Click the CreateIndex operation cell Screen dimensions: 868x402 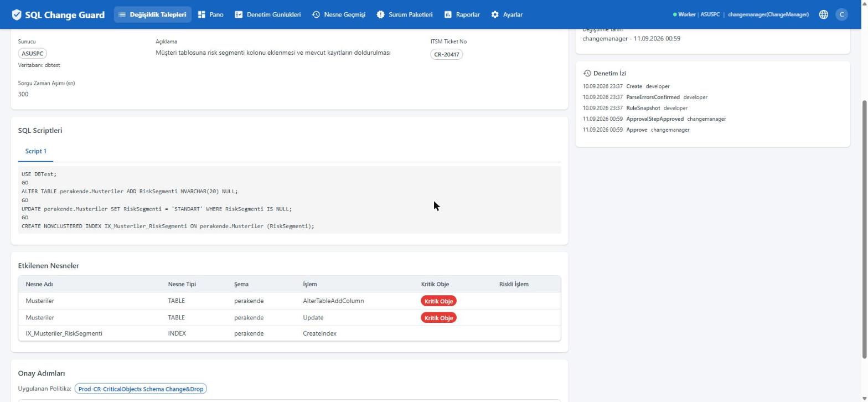[x=319, y=333]
